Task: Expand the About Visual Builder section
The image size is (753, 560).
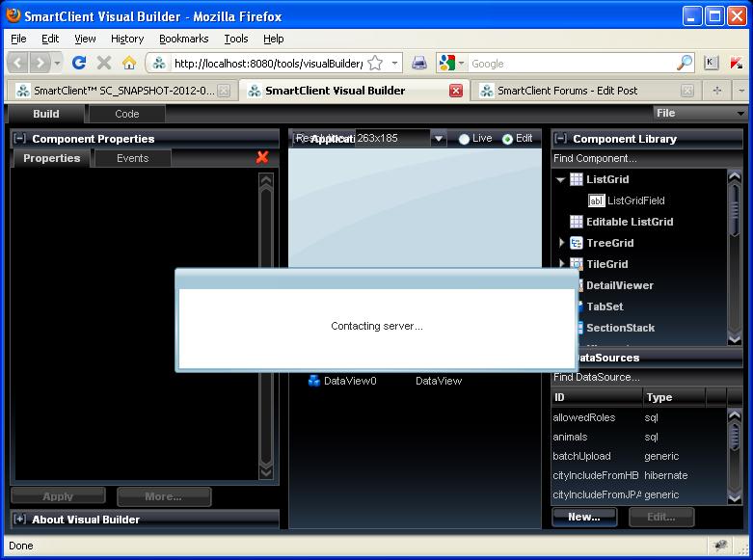Action: point(19,520)
